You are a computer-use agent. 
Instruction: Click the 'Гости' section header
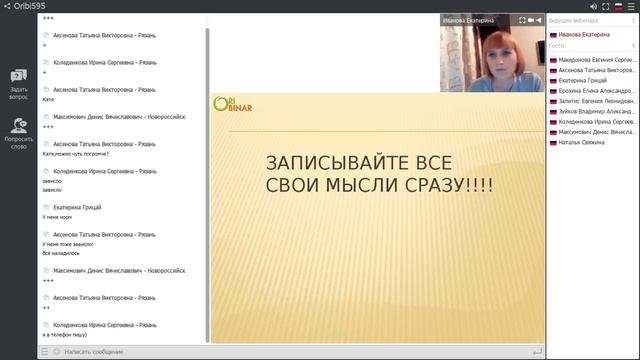pyautogui.click(x=556, y=46)
